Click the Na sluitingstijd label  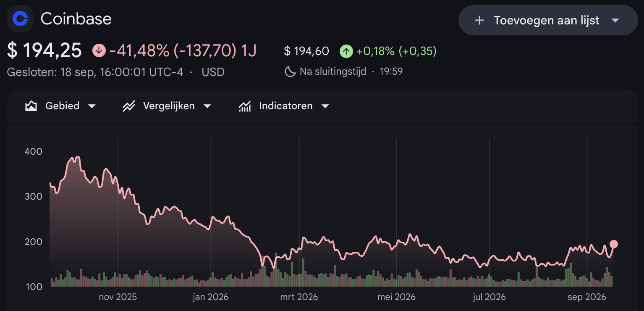(x=333, y=71)
